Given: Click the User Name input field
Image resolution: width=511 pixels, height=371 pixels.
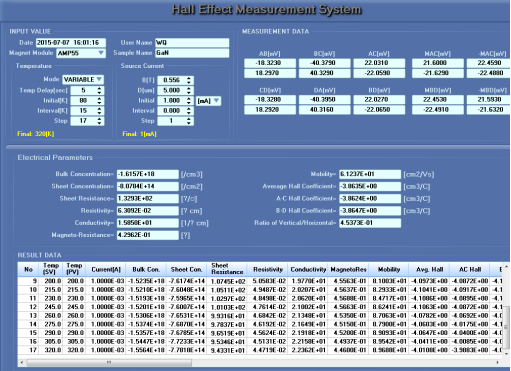Looking at the screenshot, I should 192,43.
